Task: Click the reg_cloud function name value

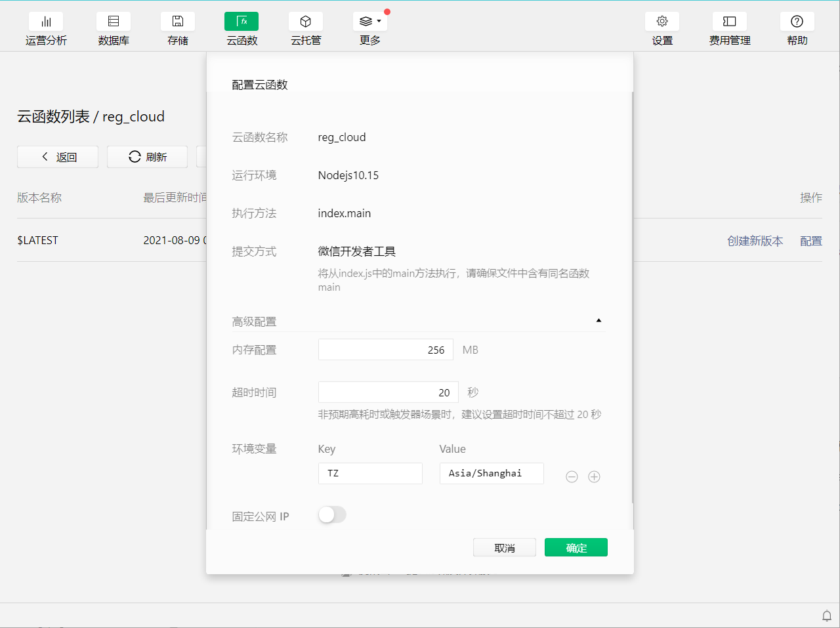Action: pyautogui.click(x=342, y=137)
